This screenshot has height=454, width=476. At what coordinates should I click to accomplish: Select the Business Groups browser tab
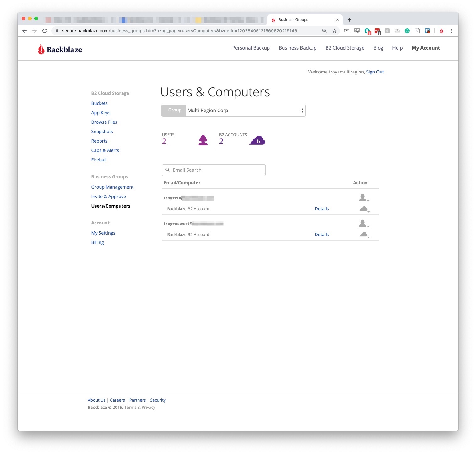click(x=305, y=20)
